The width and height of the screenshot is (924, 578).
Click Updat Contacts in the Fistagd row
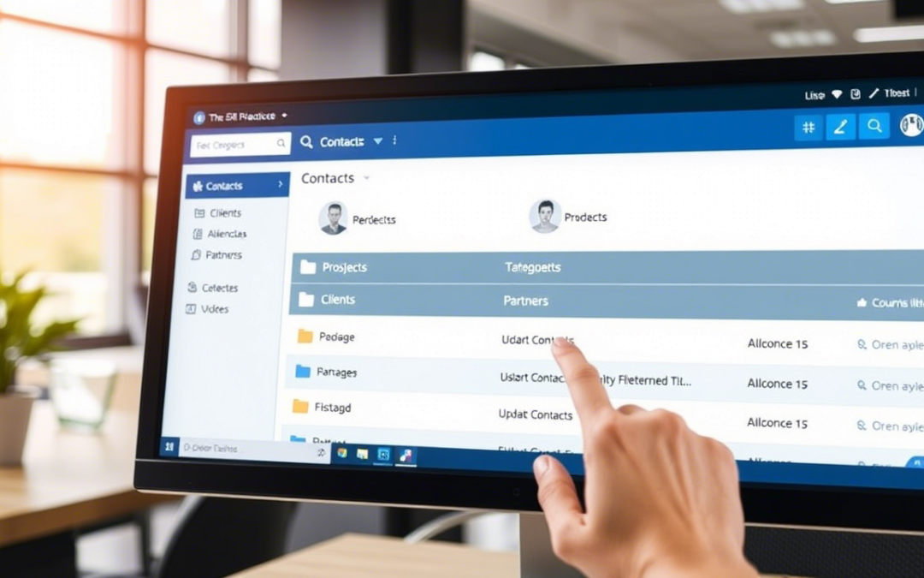(535, 414)
